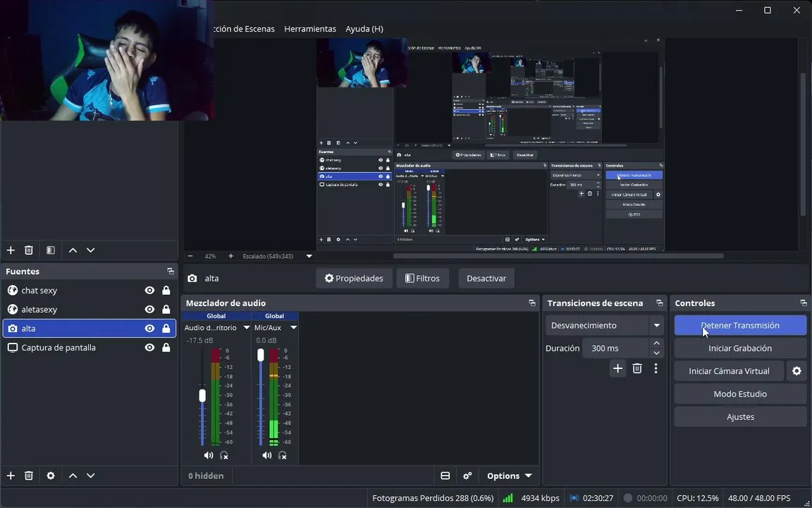812x508 pixels.
Task: Open the Ayuda (H) menu
Action: (364, 29)
